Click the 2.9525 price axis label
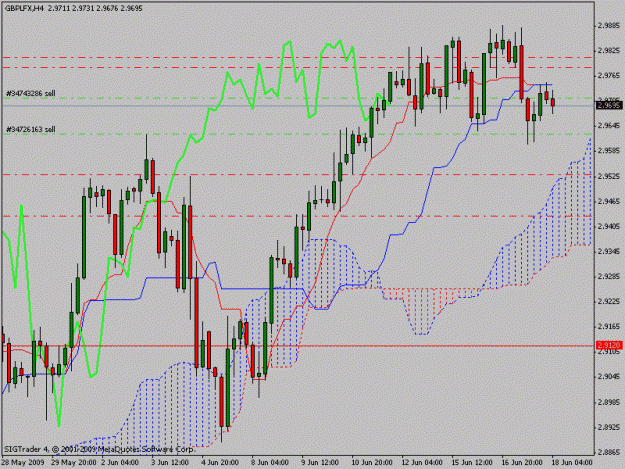 (609, 176)
